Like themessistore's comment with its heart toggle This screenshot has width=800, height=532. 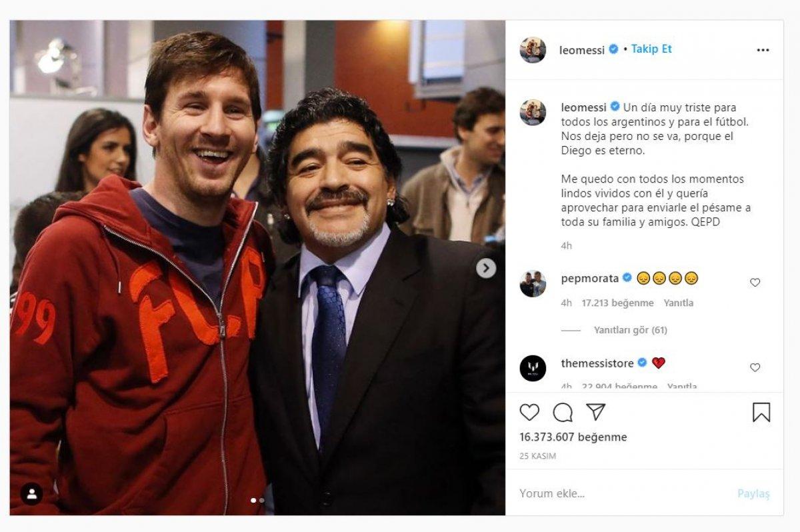(x=754, y=367)
